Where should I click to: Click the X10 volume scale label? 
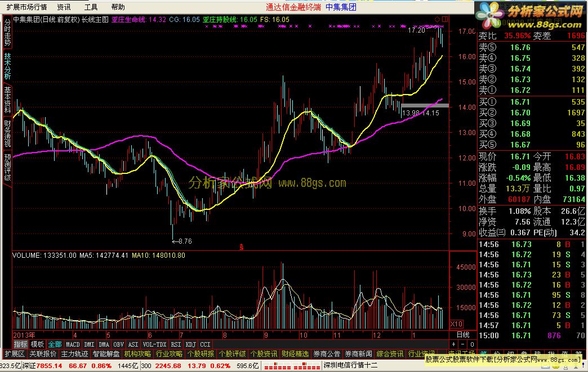point(456,324)
